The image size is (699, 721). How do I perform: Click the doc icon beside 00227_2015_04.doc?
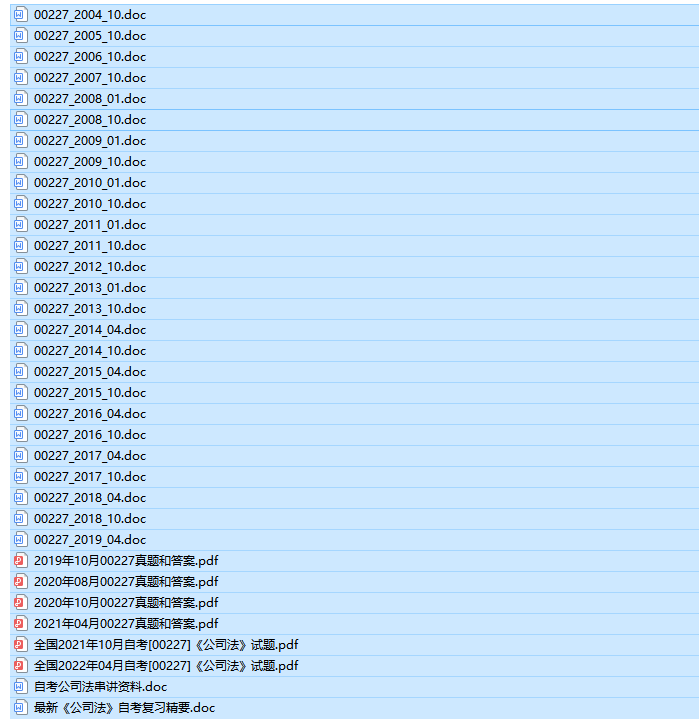point(20,372)
